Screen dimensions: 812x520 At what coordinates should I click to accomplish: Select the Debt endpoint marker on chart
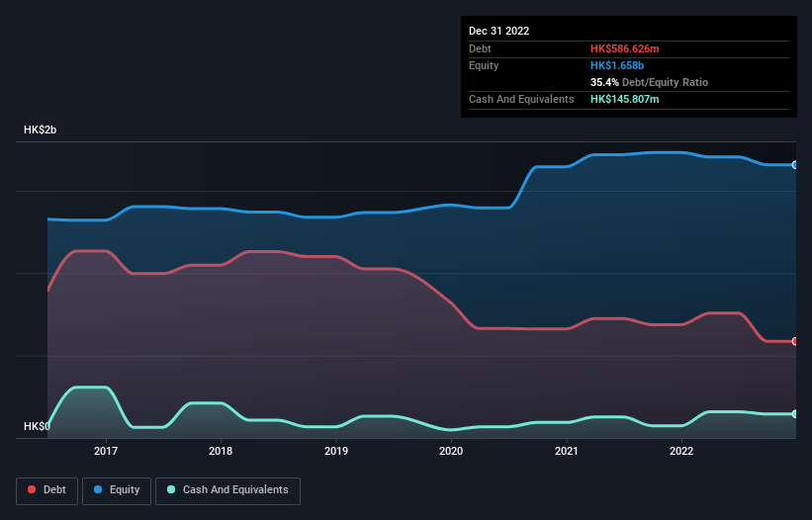coord(795,341)
